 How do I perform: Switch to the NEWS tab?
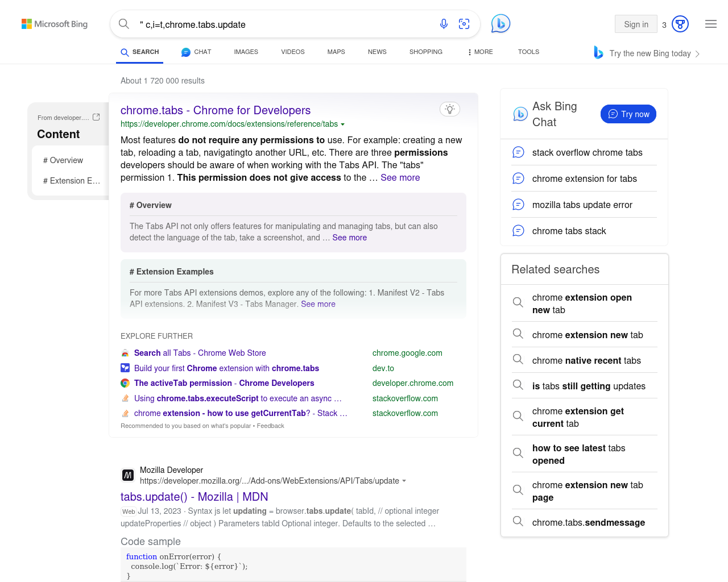377,52
